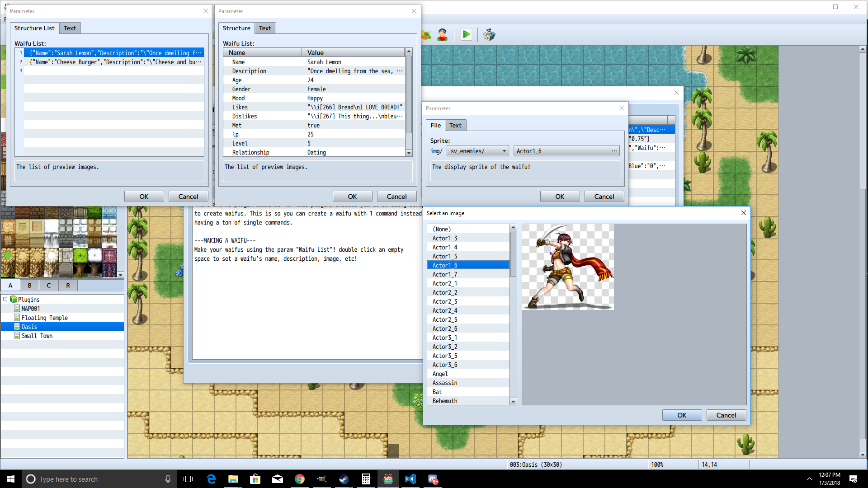Click the toolbar's rightmost colorful box icon
868x488 pixels.
489,35
